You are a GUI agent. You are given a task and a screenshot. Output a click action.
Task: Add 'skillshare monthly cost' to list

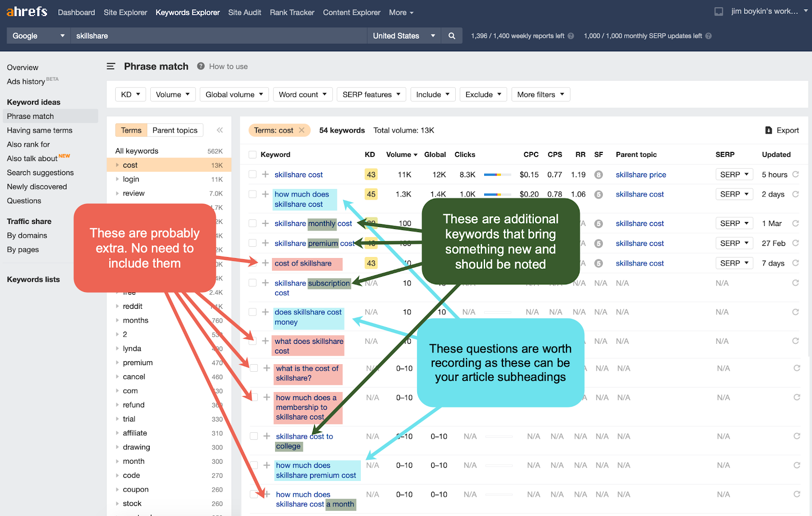coord(265,223)
